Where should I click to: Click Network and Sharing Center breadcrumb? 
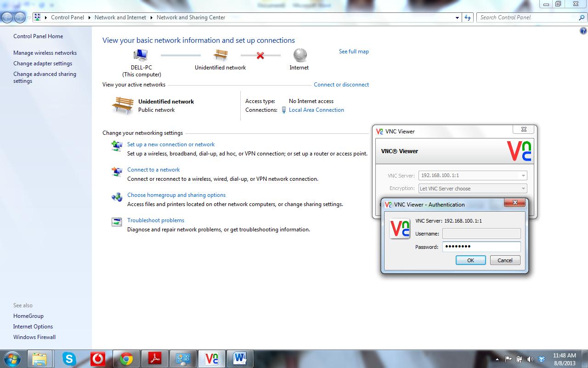point(191,17)
